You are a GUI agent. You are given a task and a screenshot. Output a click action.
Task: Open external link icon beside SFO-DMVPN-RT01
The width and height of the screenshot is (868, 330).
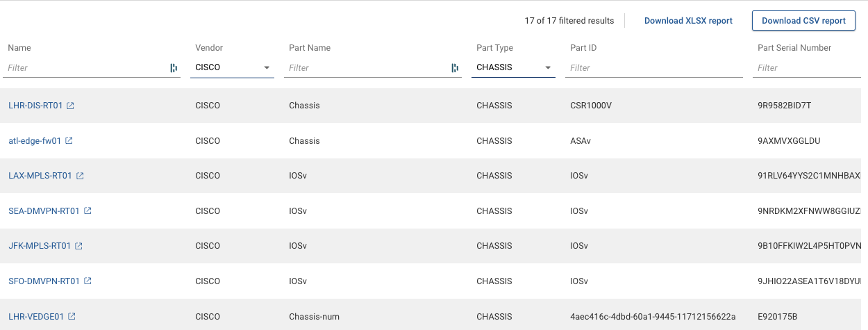[x=87, y=281]
